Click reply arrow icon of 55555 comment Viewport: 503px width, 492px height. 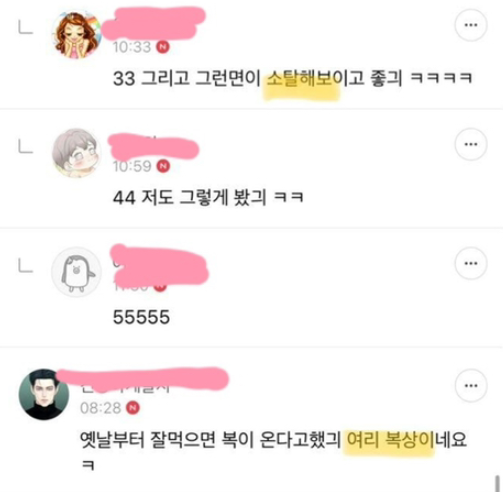pyautogui.click(x=25, y=266)
